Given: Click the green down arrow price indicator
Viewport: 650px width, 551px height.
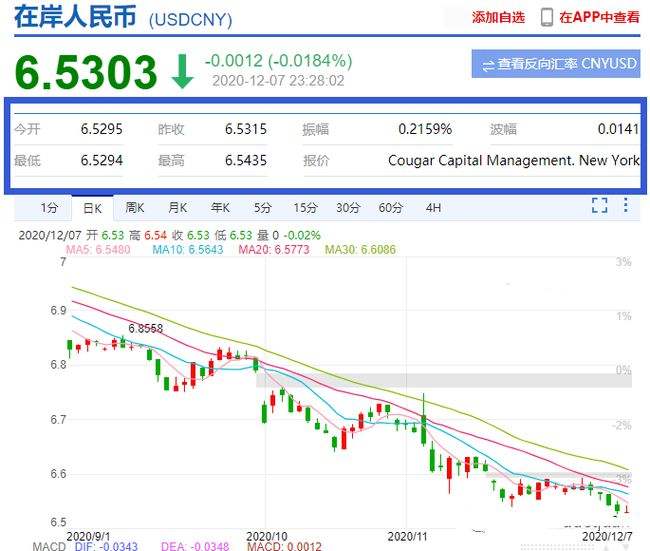Looking at the screenshot, I should point(182,71).
